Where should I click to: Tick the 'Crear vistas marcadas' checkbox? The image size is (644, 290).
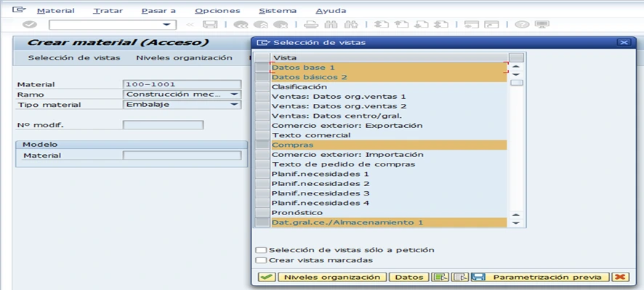[x=260, y=260]
